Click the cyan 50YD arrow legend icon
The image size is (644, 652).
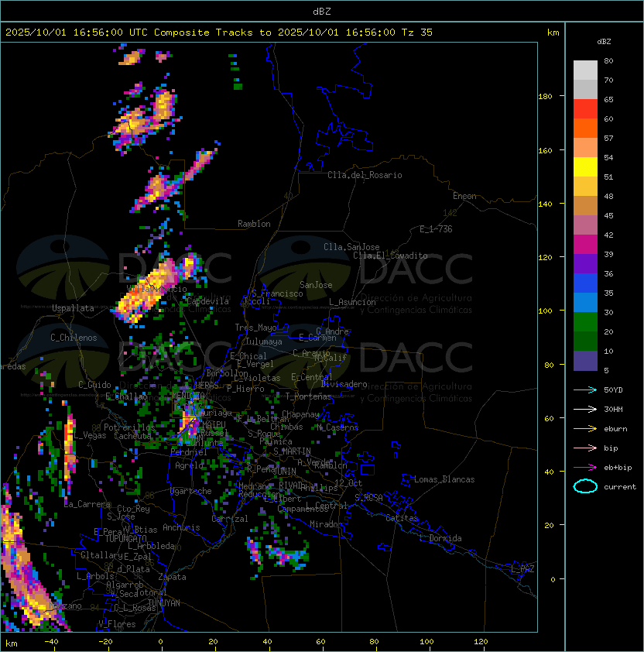click(585, 389)
